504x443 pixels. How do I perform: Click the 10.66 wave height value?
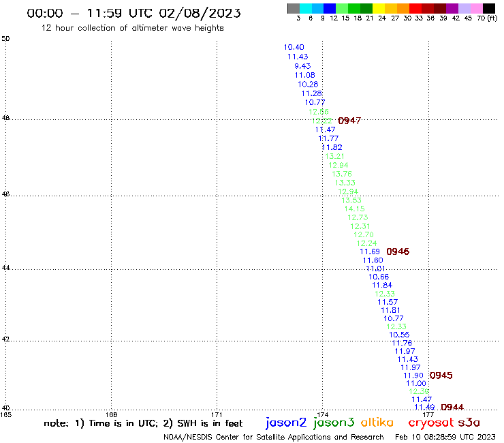pos(379,277)
